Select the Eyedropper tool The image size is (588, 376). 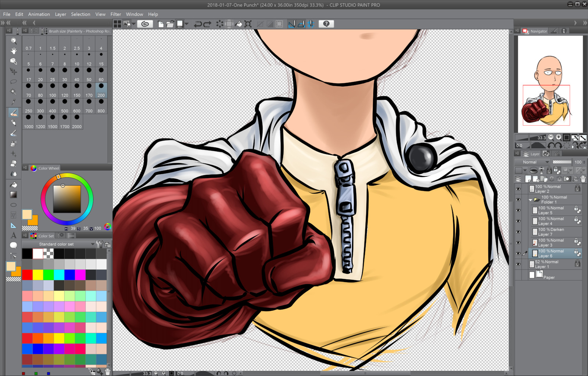pos(14,102)
